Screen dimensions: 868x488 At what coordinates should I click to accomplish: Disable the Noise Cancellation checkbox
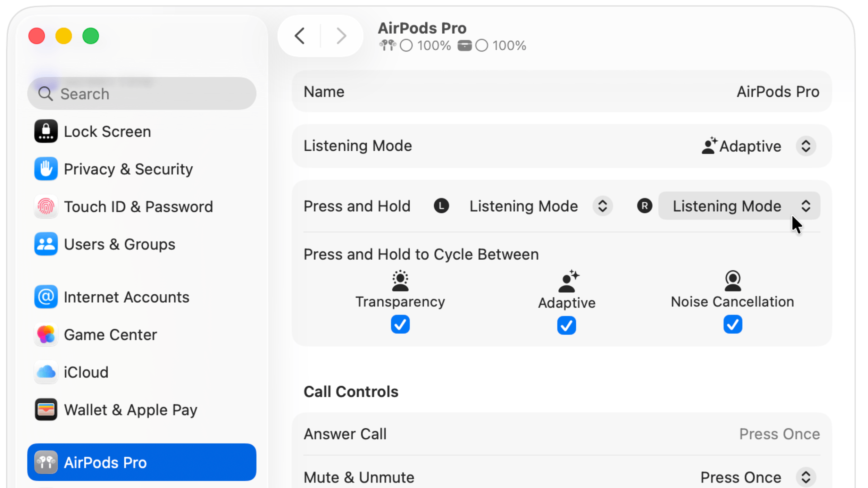pos(733,325)
